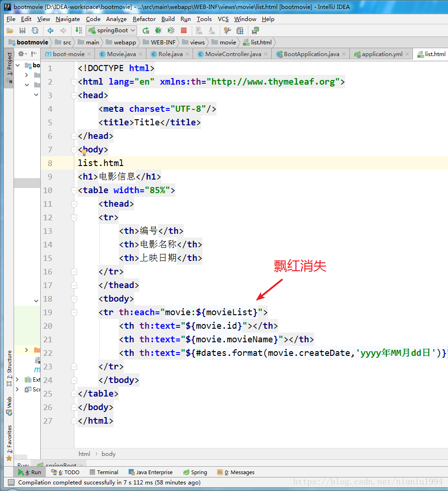The image size is (448, 491).
Task: Click the Run with Coverage icon
Action: [x=171, y=31]
